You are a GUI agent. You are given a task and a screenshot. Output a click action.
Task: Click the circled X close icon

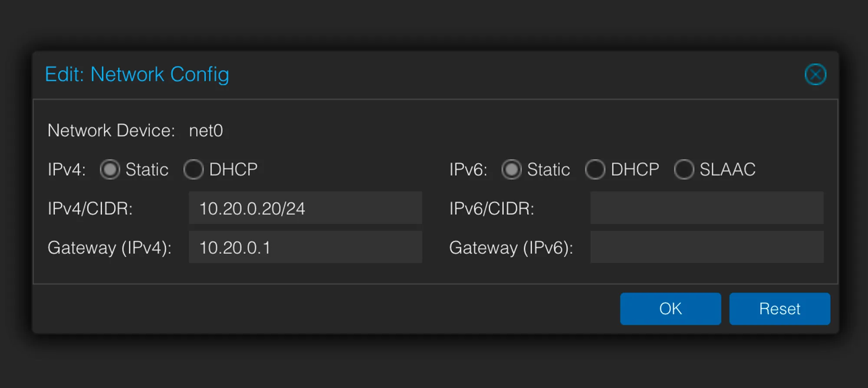815,74
